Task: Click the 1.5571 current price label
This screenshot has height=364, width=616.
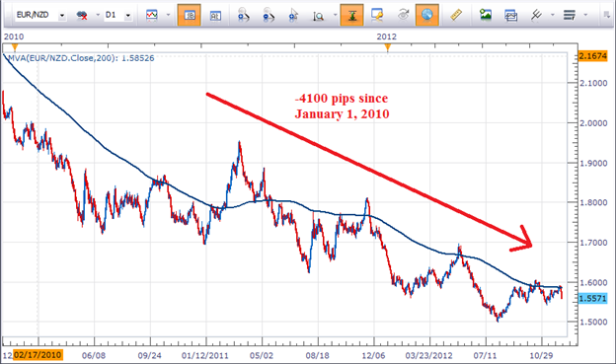Action: 593,299
